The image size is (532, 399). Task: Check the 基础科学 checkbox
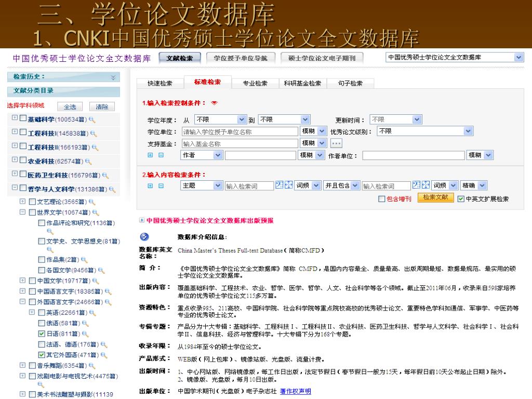tap(23, 118)
